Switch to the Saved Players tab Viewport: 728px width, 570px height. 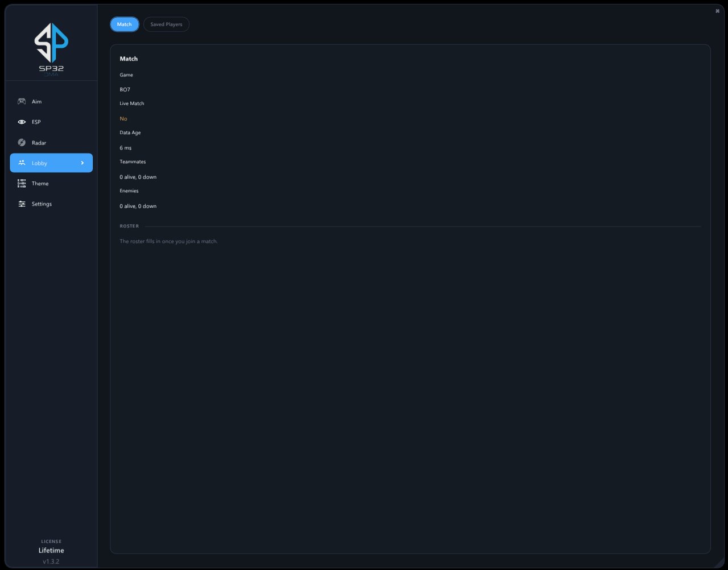[x=166, y=24]
